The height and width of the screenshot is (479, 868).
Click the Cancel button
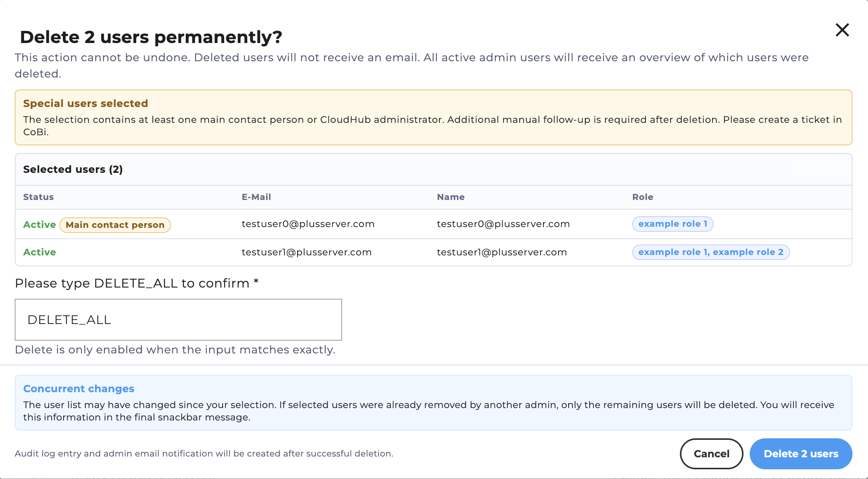pos(711,453)
